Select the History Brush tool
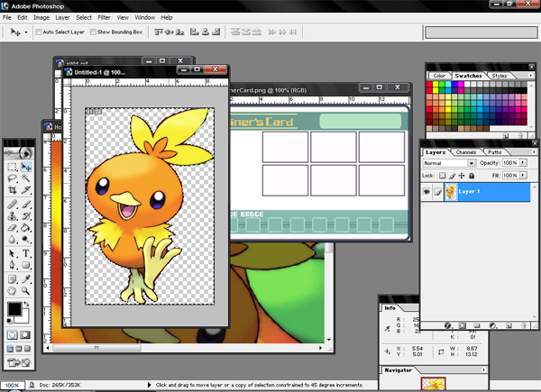The height and width of the screenshot is (392, 541). click(x=26, y=216)
